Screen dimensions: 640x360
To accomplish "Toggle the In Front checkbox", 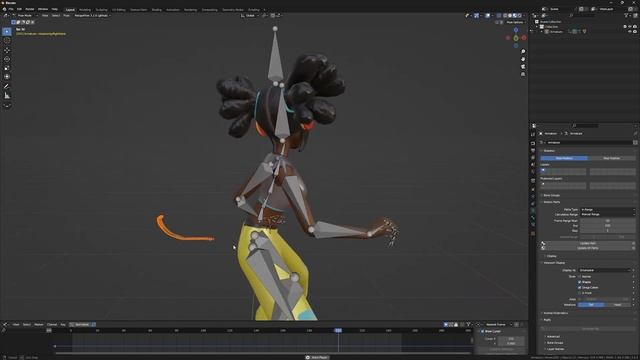I will pos(579,293).
